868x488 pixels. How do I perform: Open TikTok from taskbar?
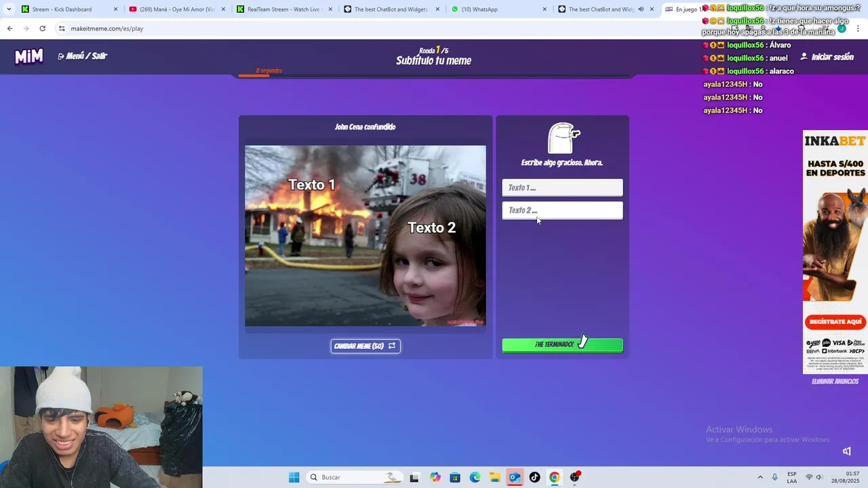click(x=534, y=477)
